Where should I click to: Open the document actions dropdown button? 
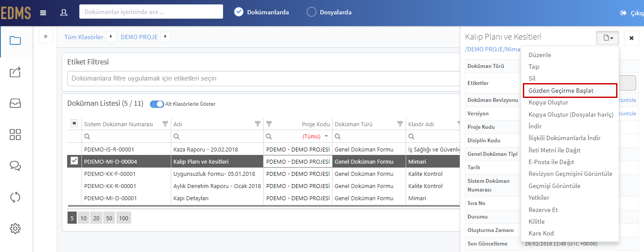tap(607, 38)
